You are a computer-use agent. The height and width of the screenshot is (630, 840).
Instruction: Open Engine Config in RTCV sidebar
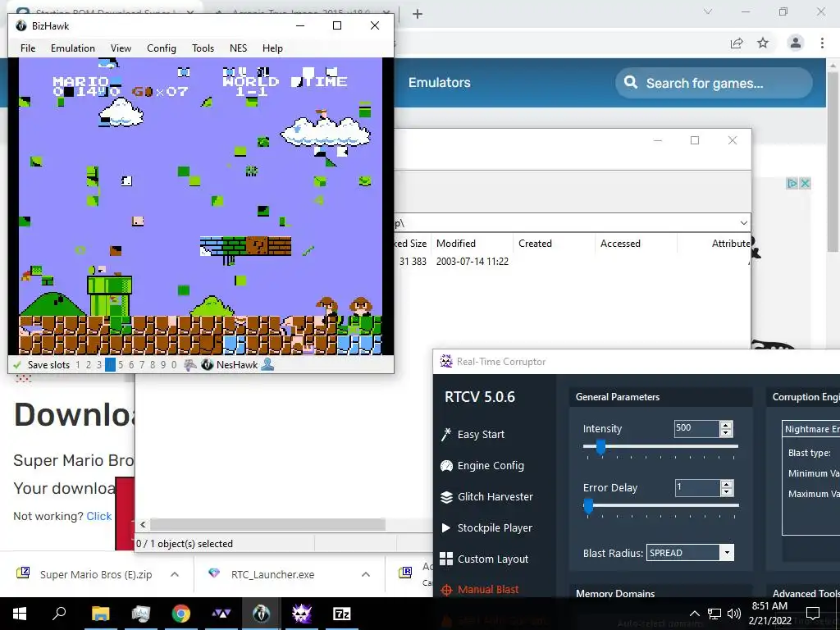tap(482, 466)
